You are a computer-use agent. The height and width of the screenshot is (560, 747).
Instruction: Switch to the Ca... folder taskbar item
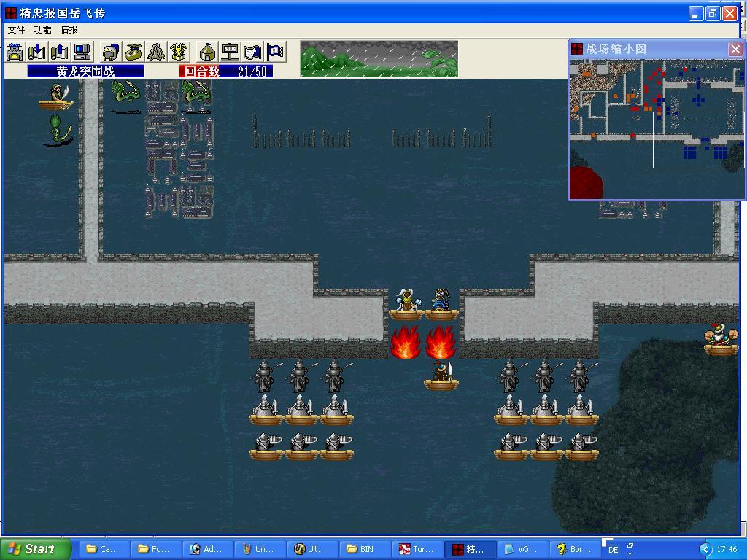coord(103,549)
